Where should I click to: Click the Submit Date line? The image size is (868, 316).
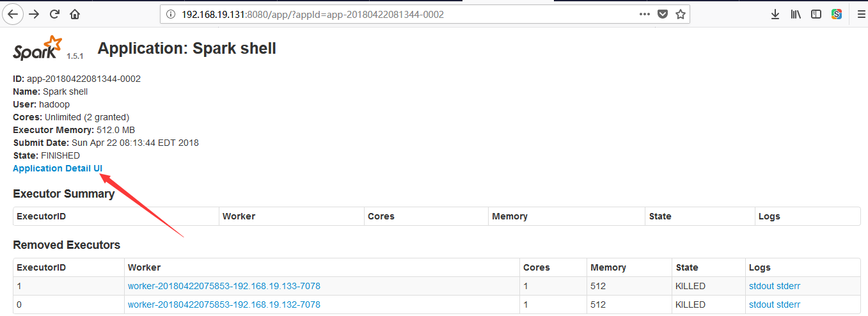click(x=106, y=143)
